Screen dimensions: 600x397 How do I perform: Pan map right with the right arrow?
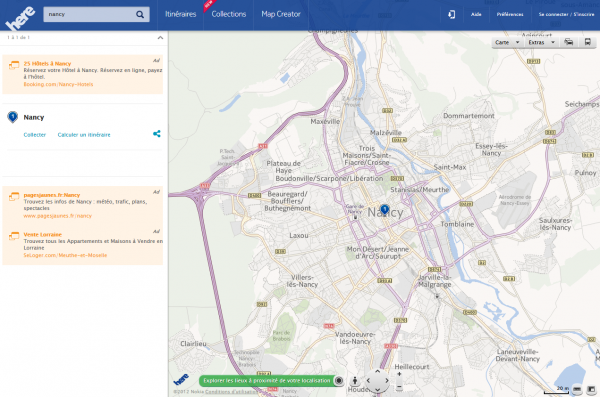click(x=386, y=381)
